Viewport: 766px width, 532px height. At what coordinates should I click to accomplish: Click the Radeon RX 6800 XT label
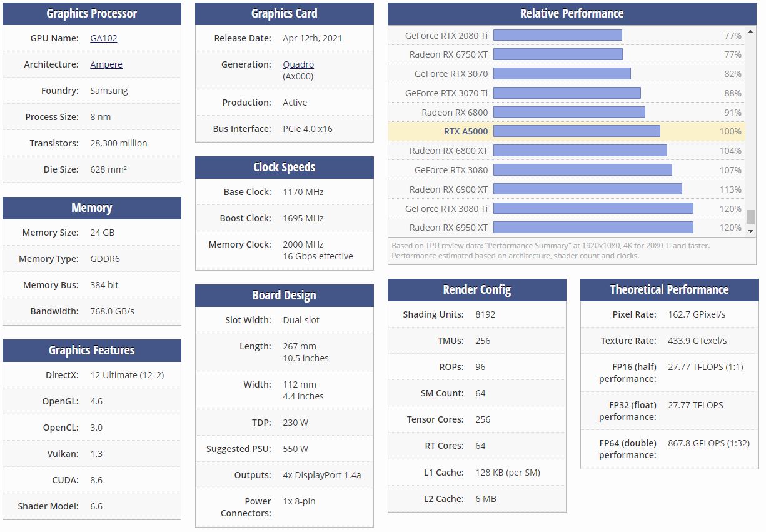point(448,151)
